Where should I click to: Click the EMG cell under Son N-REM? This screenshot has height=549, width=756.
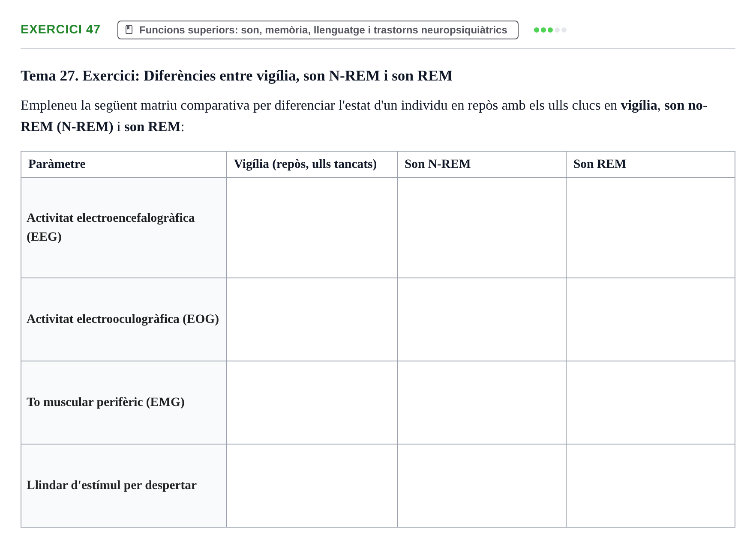click(x=482, y=403)
